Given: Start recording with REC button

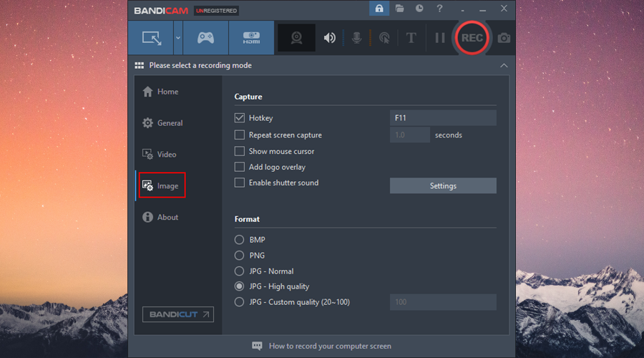Looking at the screenshot, I should click(x=472, y=38).
